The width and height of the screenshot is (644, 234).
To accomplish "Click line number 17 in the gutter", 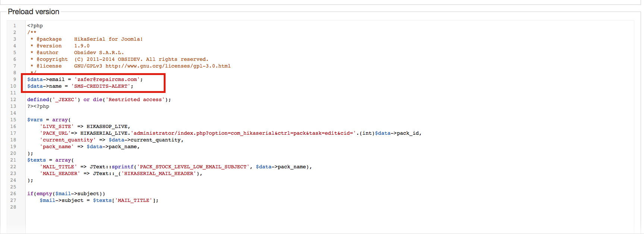I will [13, 133].
